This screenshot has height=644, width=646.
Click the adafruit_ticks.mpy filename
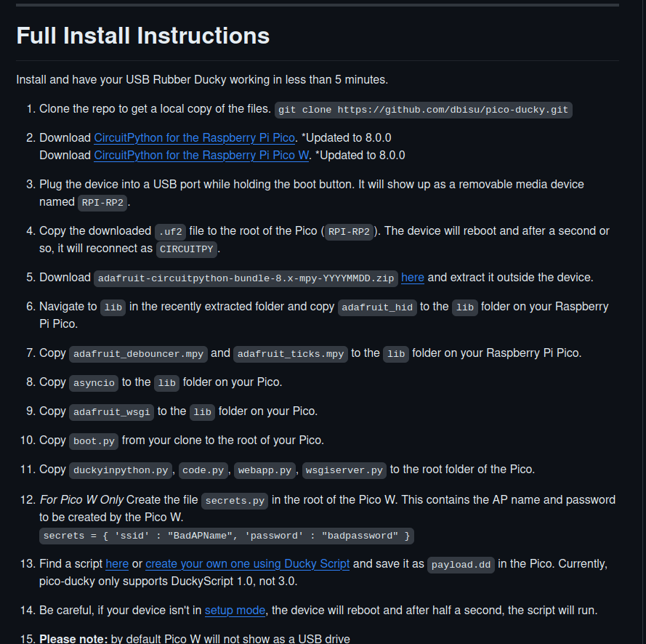coord(291,353)
